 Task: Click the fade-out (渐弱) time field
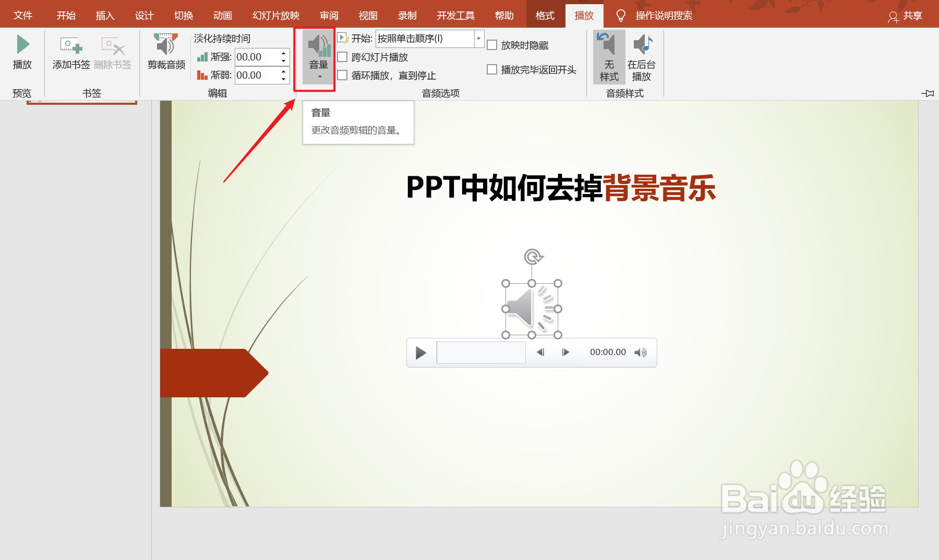tap(257, 75)
